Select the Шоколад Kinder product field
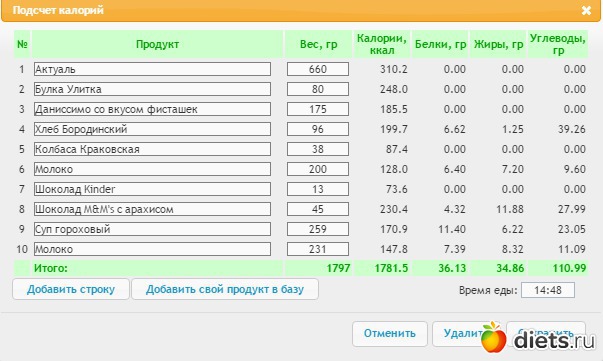Screen dimensions: 603x361 coord(152,189)
